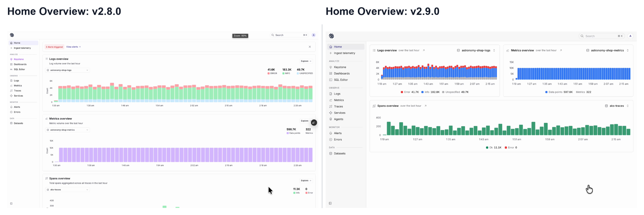Click the Logs overview title in v2.9.0

click(x=387, y=50)
